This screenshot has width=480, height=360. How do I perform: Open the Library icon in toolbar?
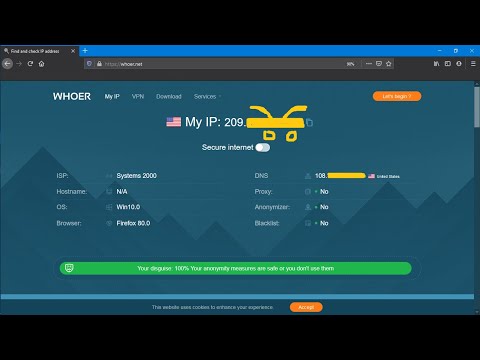[436, 63]
